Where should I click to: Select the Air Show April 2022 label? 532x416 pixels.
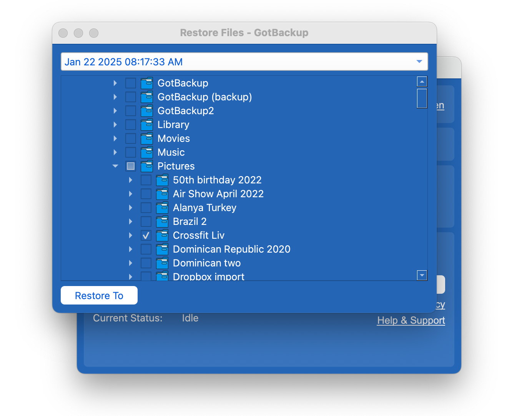click(218, 194)
